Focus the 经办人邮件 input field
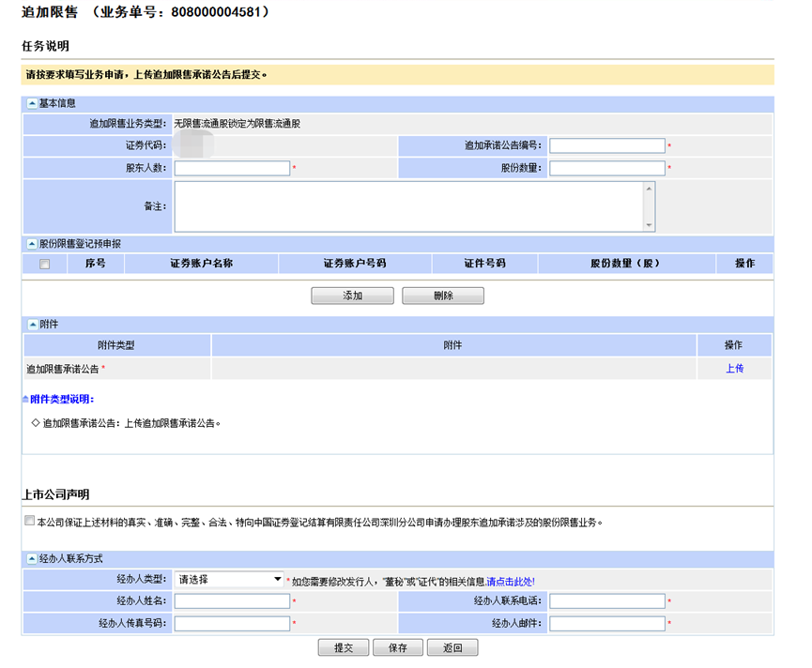The image size is (812, 668). [x=607, y=624]
